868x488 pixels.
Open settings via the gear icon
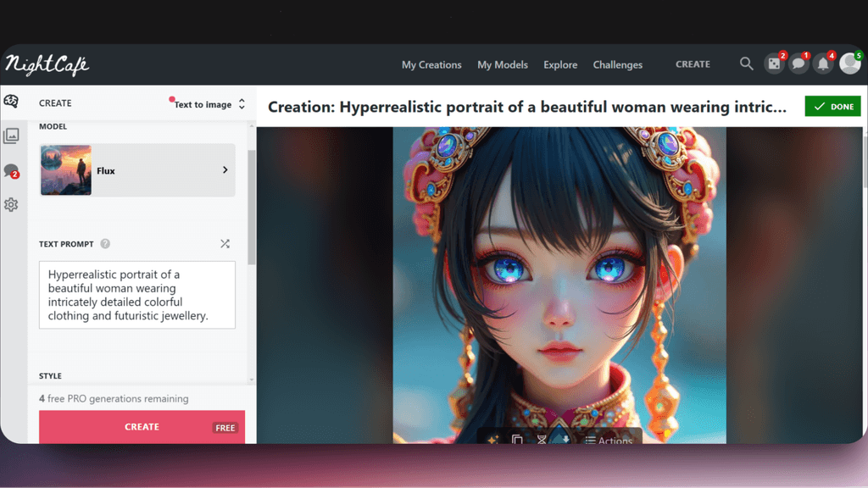click(x=11, y=204)
